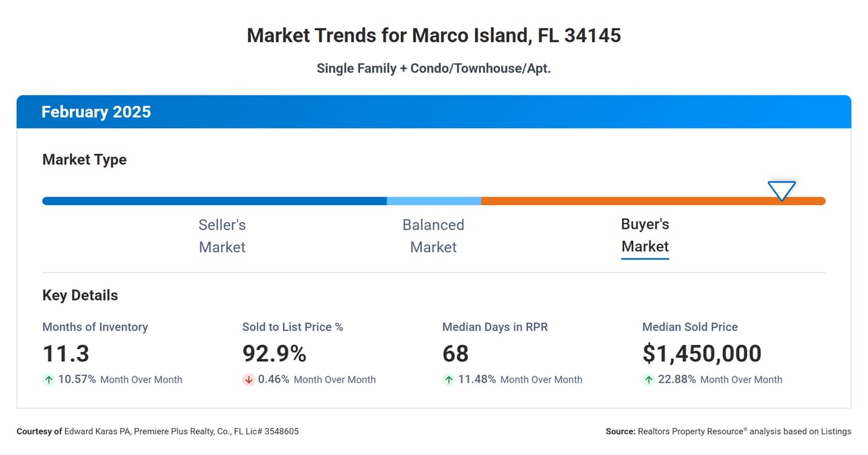Click the green up arrow beside 10.57%

48,380
